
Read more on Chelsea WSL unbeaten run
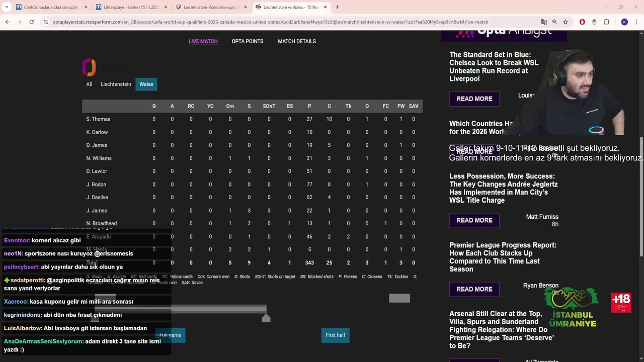[474, 99]
